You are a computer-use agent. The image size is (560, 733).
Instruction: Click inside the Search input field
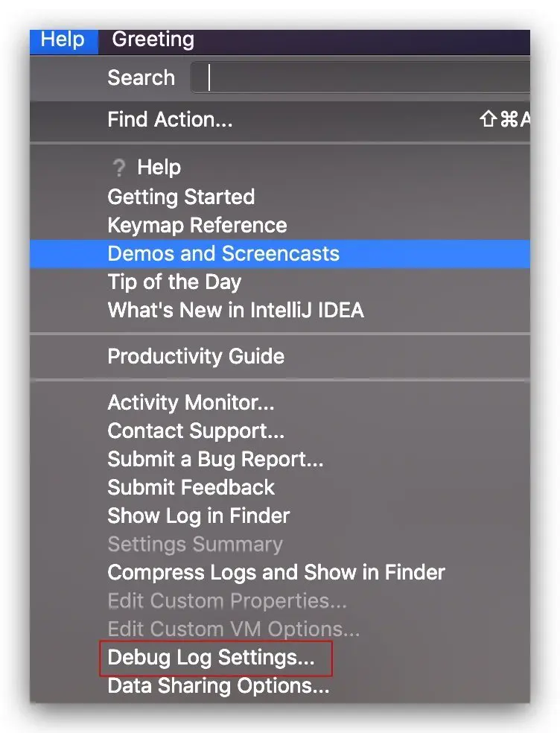365,77
